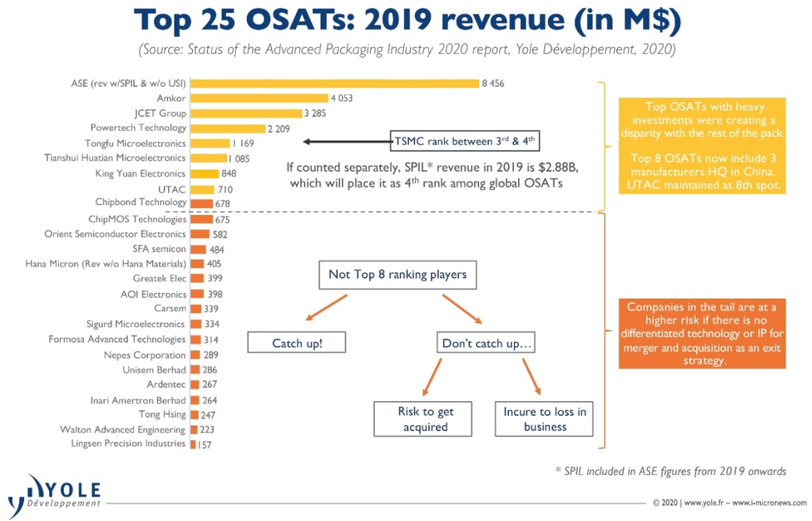Select the Sigurd Microelectronics label

click(136, 324)
